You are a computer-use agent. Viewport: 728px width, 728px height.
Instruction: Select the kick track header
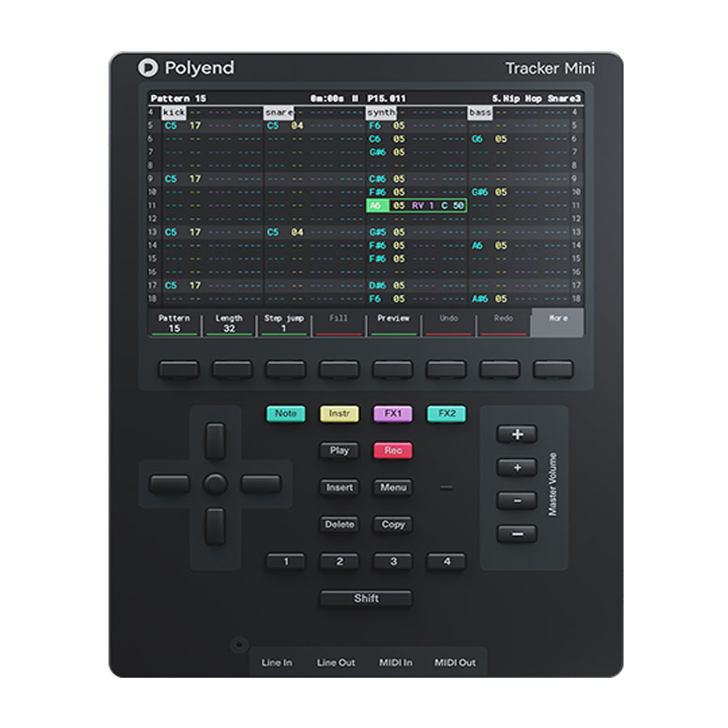[174, 112]
